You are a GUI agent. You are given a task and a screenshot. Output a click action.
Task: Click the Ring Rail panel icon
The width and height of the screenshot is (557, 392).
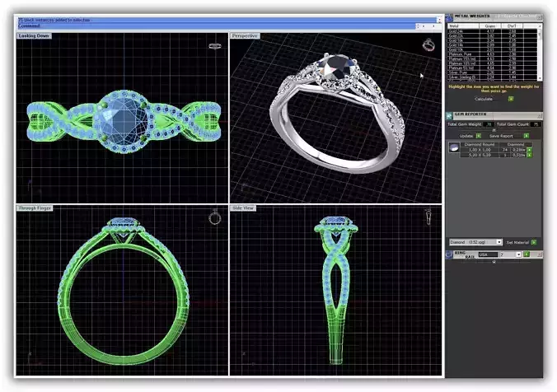(x=449, y=254)
